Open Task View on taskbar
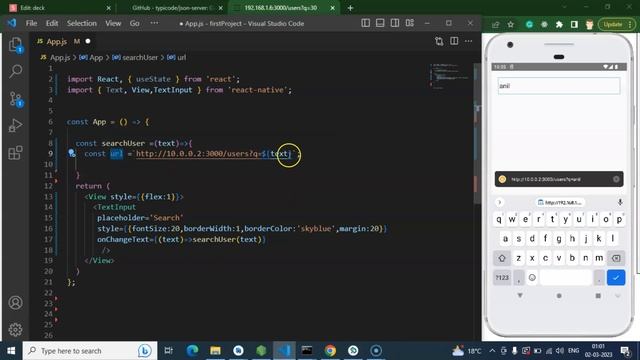 point(168,351)
